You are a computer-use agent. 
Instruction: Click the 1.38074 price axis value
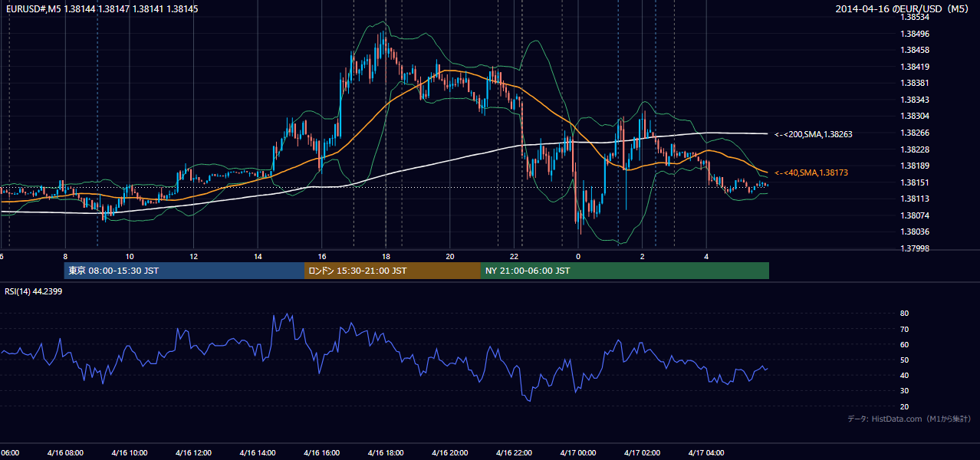click(916, 215)
